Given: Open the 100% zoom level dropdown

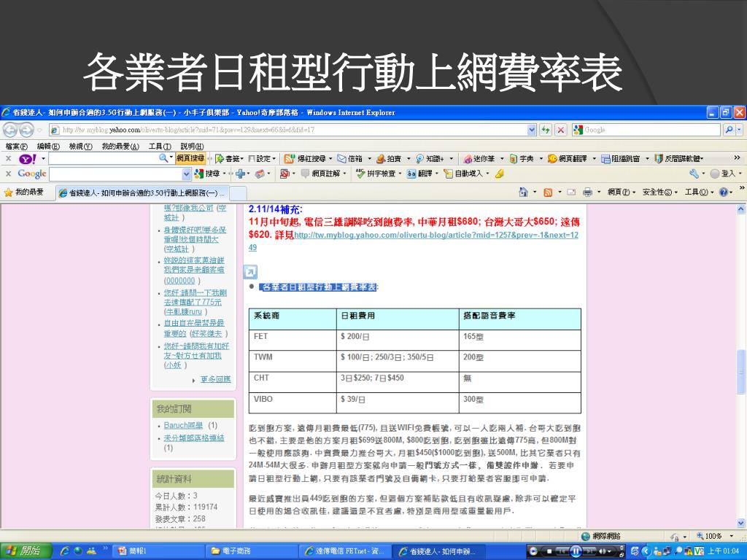Looking at the screenshot, I should tap(732, 536).
